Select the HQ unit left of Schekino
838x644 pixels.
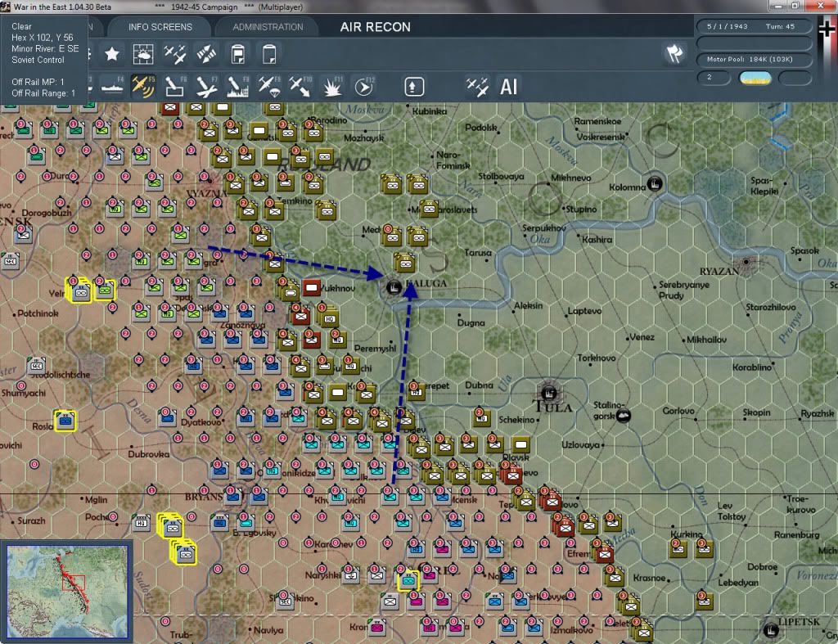(481, 417)
